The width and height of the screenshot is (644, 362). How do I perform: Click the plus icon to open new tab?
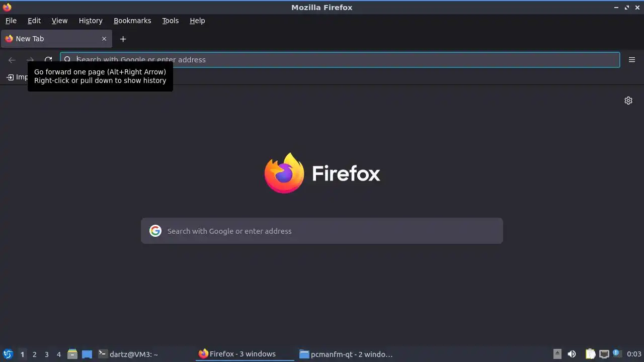(123, 39)
